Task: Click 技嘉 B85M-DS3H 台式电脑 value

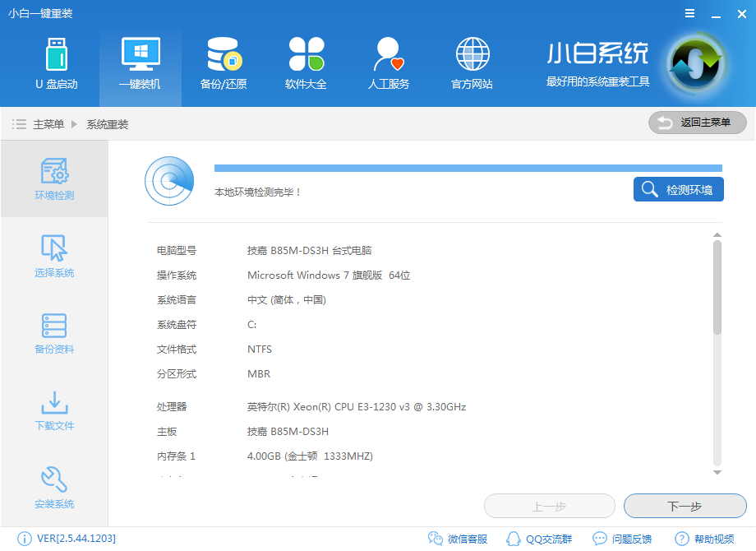Action: (310, 250)
